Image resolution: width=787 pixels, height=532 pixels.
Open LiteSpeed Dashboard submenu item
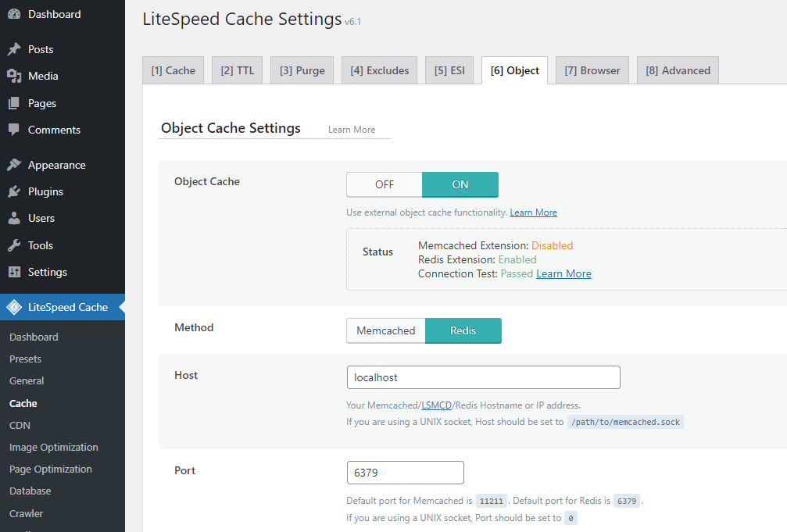tap(34, 337)
